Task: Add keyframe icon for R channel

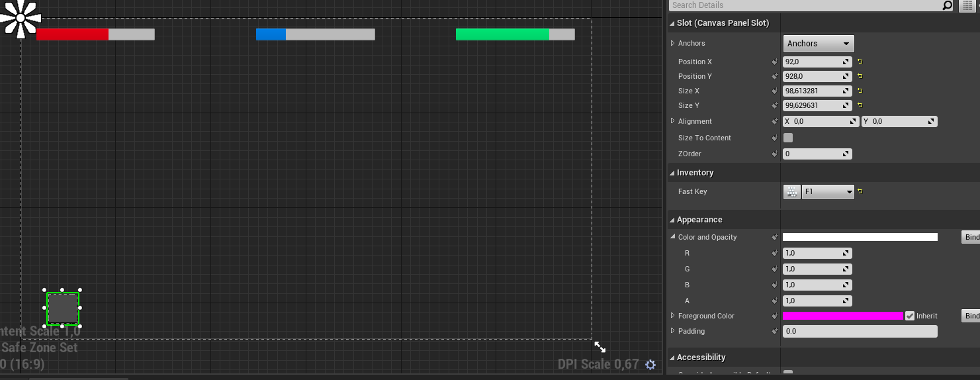Action: [x=775, y=253]
